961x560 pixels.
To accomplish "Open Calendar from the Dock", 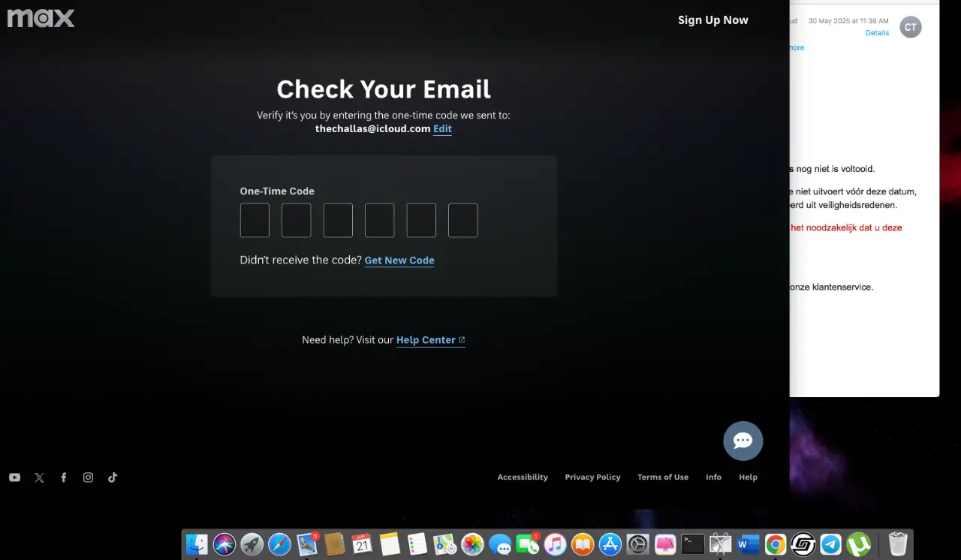I will click(x=362, y=543).
